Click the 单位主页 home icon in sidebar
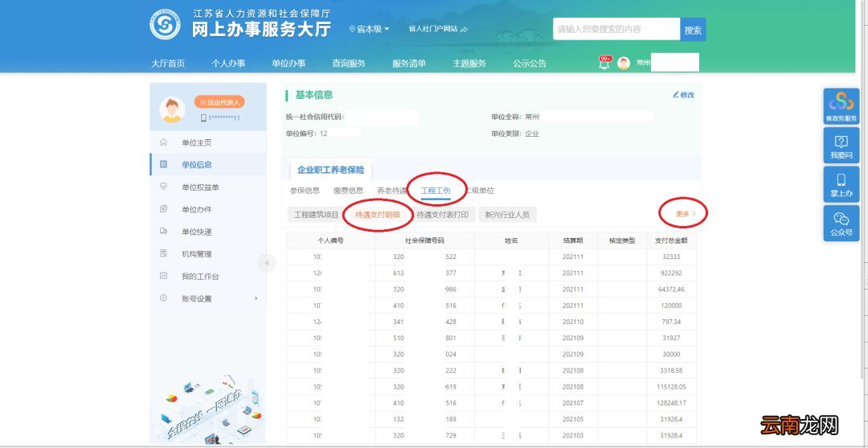 (163, 142)
